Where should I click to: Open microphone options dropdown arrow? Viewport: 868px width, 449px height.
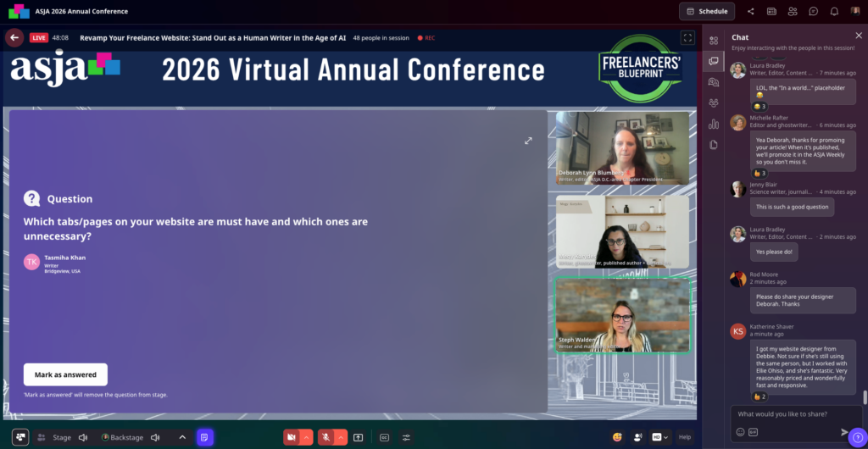point(341,437)
